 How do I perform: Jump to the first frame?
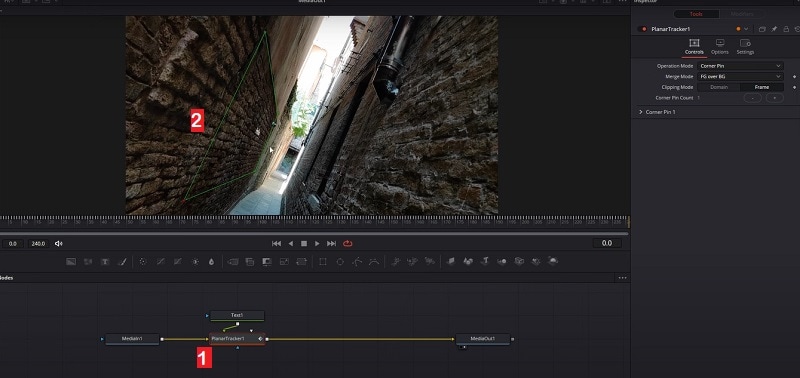[277, 244]
